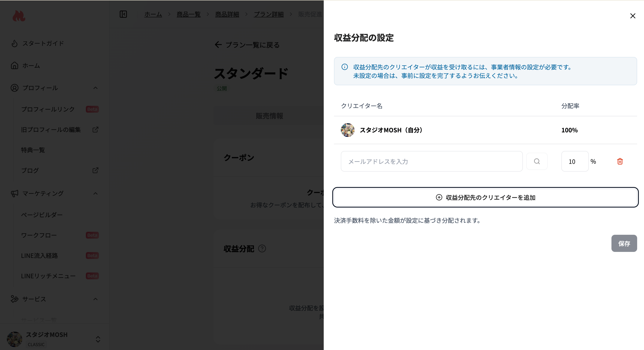
Task: Click the クリエイター名 column header
Action: tap(361, 106)
